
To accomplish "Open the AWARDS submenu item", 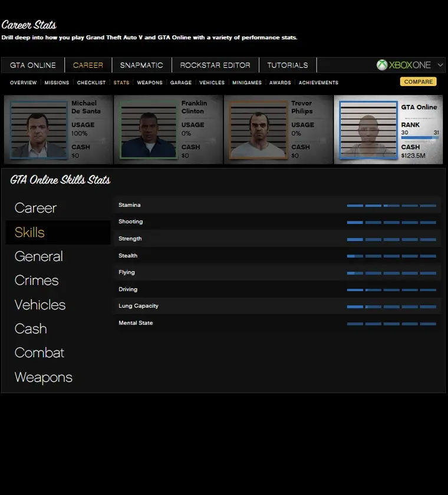I will click(280, 82).
